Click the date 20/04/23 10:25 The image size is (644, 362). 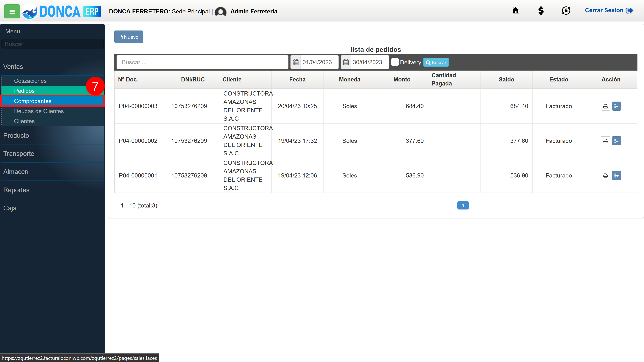(297, 106)
